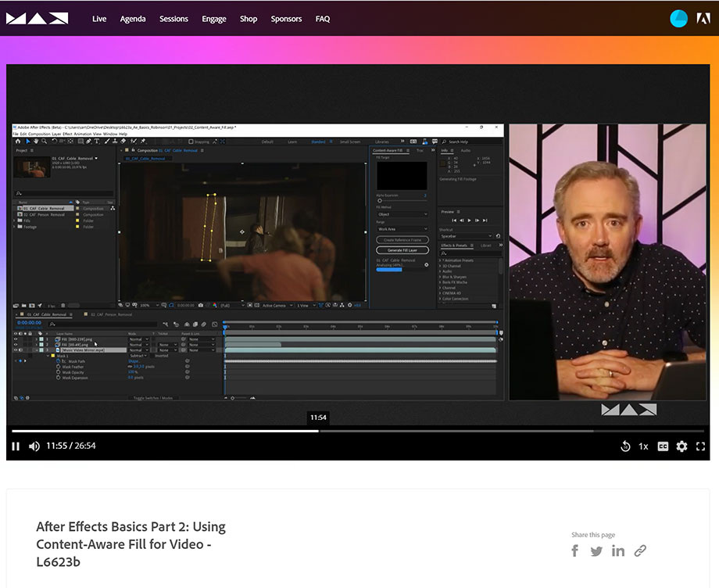
Task: Open Mask 1 mode Subtract dropdown
Action: click(x=138, y=356)
